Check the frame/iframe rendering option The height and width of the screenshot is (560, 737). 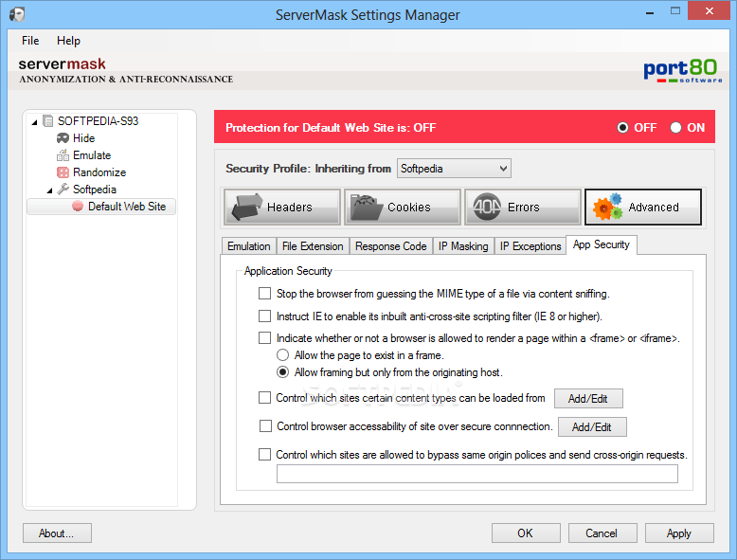[264, 338]
